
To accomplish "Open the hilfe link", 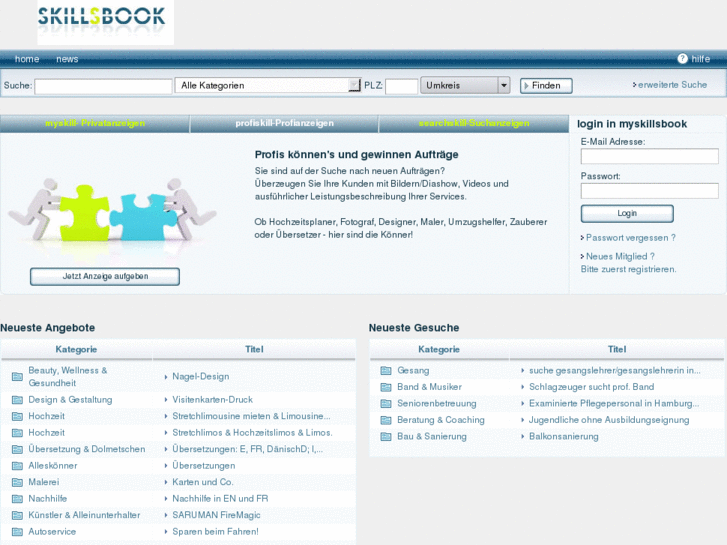I will tap(701, 59).
